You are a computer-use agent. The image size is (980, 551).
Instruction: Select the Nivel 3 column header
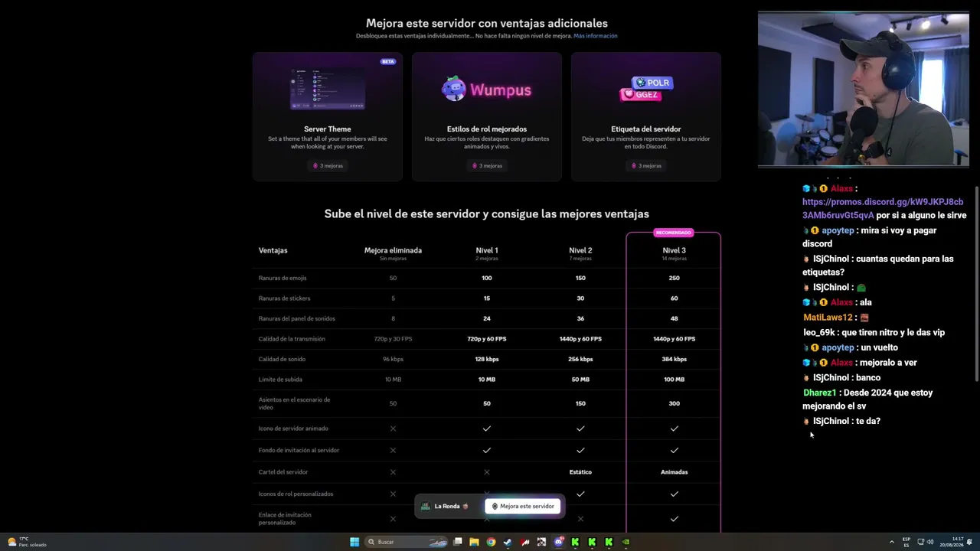coord(674,253)
